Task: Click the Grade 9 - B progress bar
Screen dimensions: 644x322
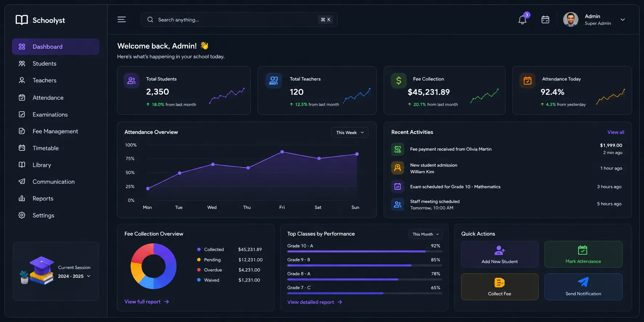Action: coord(364,265)
